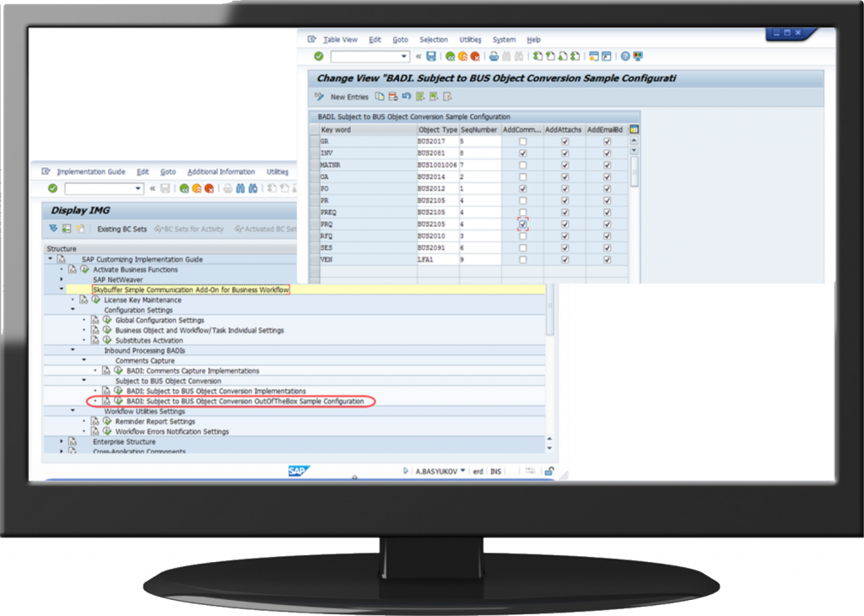Toggle AddComm checkbox for PRQ row
The height and width of the screenshot is (616, 864).
coord(523,224)
